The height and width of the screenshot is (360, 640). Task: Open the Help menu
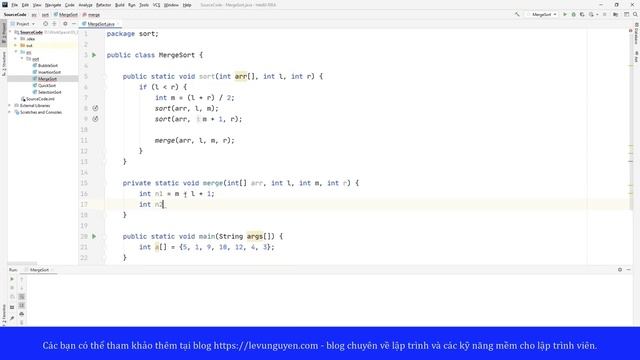point(187,5)
